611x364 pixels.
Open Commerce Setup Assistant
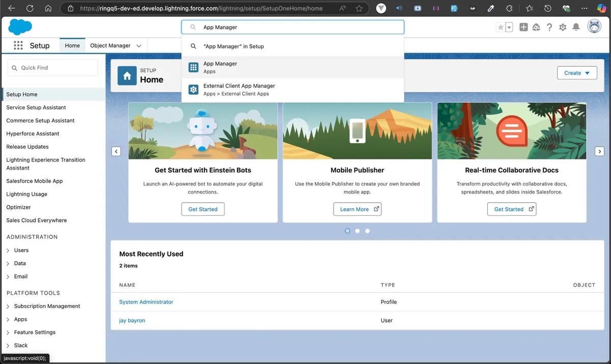pos(40,121)
